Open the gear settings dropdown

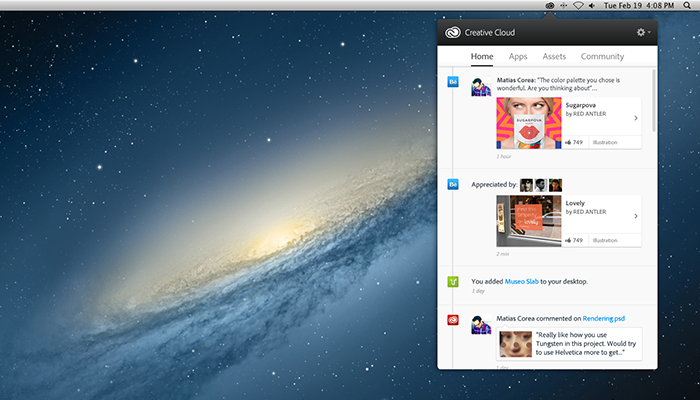(x=643, y=32)
